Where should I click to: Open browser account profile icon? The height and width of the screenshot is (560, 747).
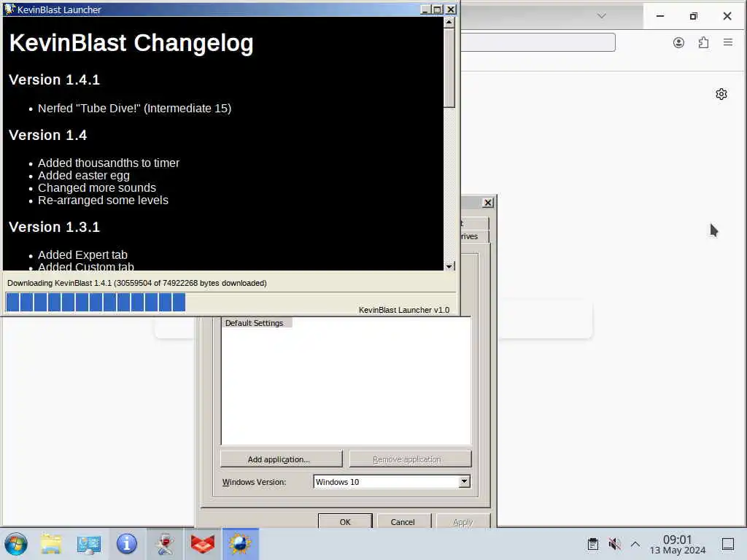pyautogui.click(x=679, y=43)
